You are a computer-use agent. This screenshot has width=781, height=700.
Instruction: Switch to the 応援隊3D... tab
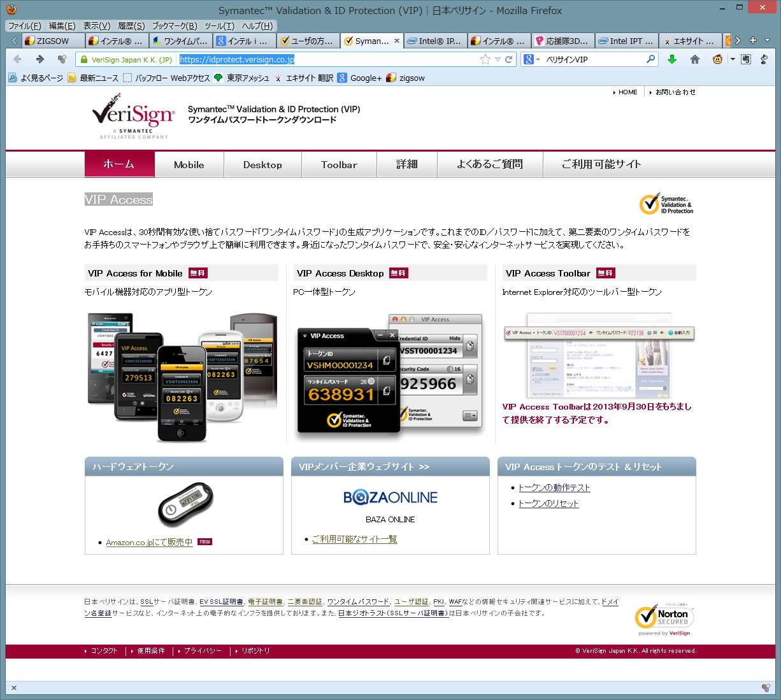point(563,41)
